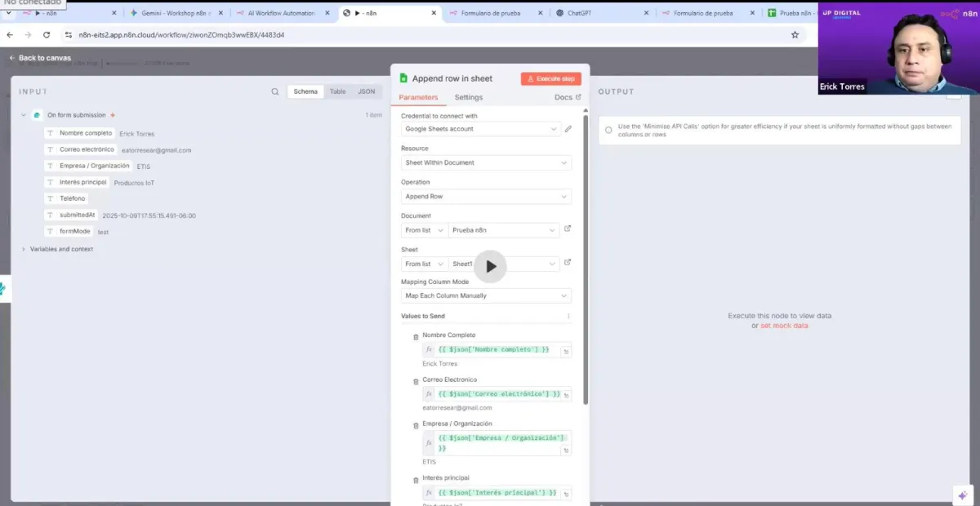Image resolution: width=980 pixels, height=506 pixels.
Task: Open the Prueba n8n document dropdown
Action: click(504, 230)
